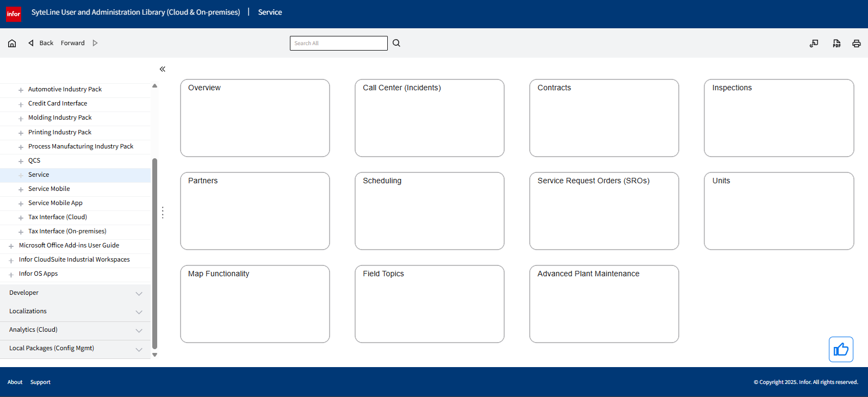Click the Forward arrow icon
The height and width of the screenshot is (397, 868).
pyautogui.click(x=95, y=43)
